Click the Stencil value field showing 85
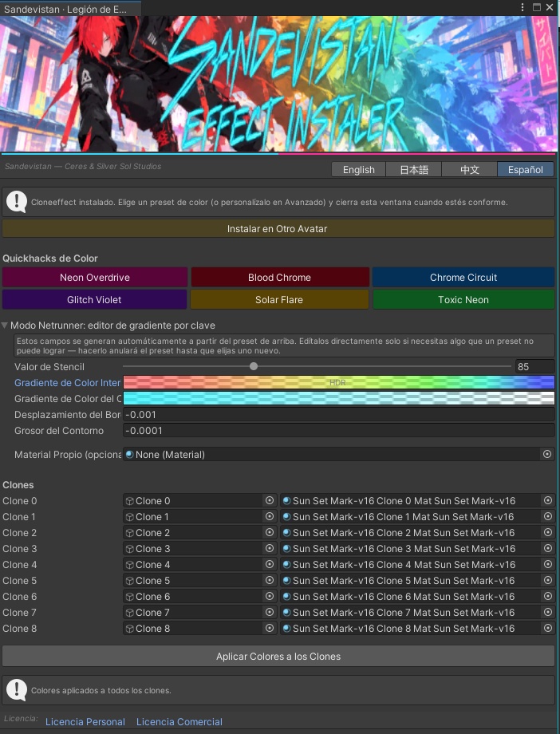The width and height of the screenshot is (560, 734). click(x=534, y=366)
